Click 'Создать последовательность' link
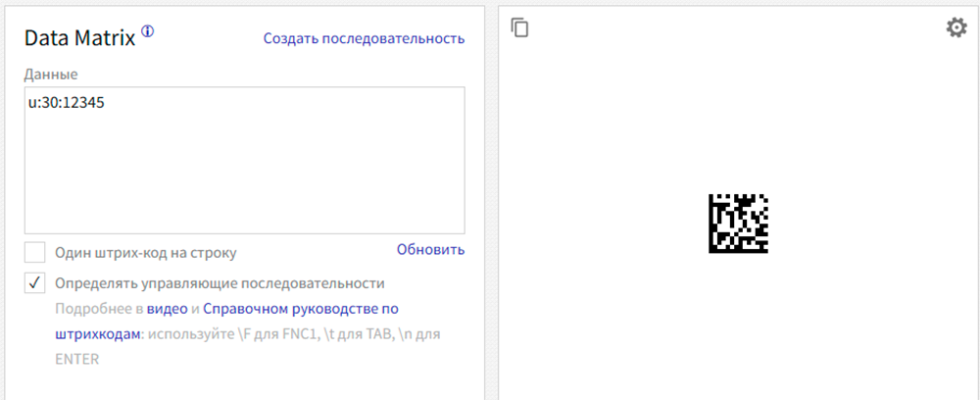 [364, 38]
